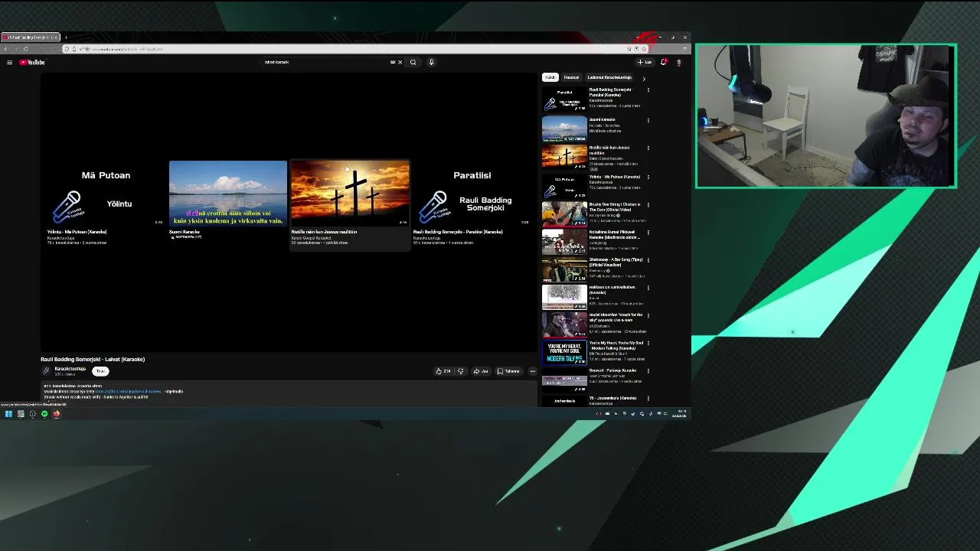Subscribe with the Tilaa button
Screen dimensions: 980x551
click(x=100, y=371)
